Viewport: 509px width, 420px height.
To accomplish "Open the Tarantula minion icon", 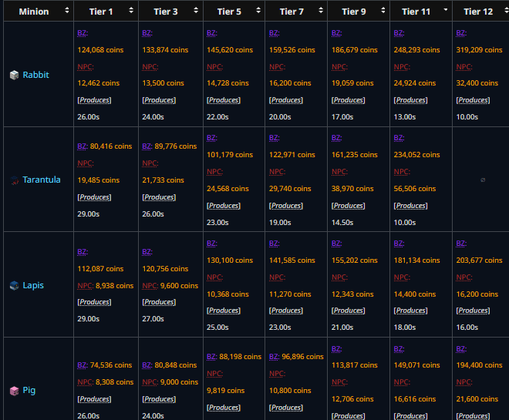I will pyautogui.click(x=15, y=180).
